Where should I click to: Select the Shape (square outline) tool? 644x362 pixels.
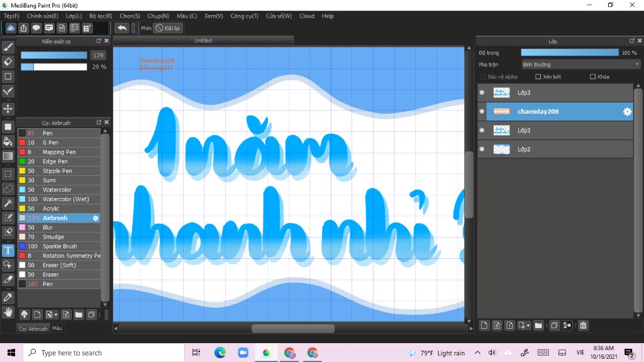click(8, 76)
